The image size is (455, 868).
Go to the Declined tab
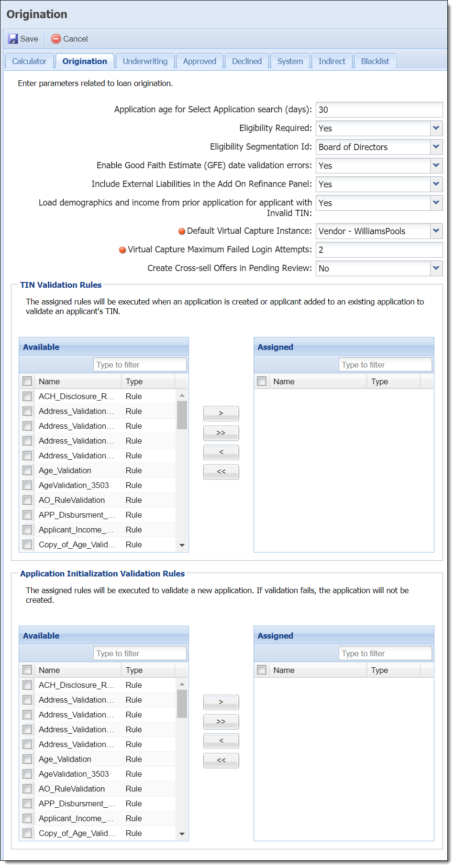pos(247,61)
